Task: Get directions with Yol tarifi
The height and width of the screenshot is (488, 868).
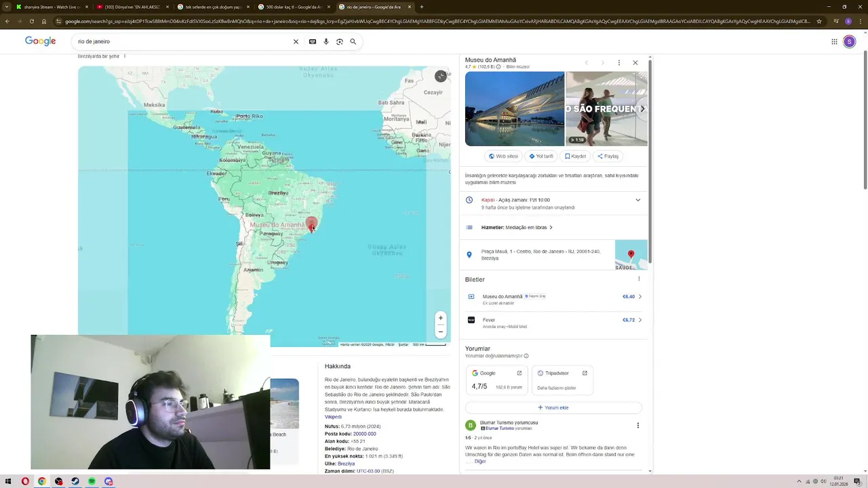Action: coord(541,156)
